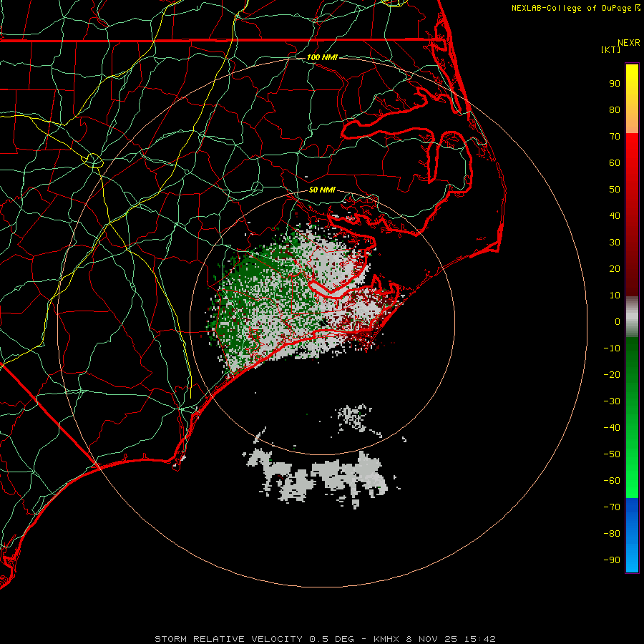
Task: Click the 10 value on velocity scale
Action: (x=615, y=296)
